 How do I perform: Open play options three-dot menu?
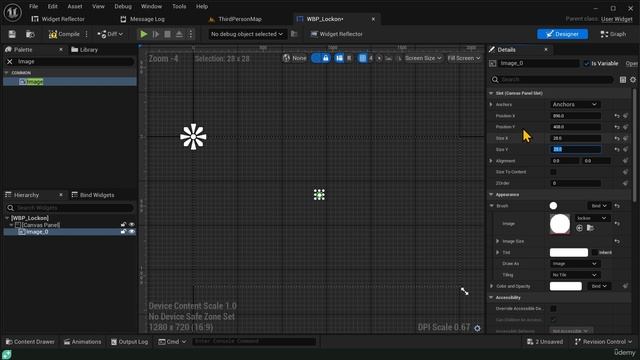click(191, 34)
